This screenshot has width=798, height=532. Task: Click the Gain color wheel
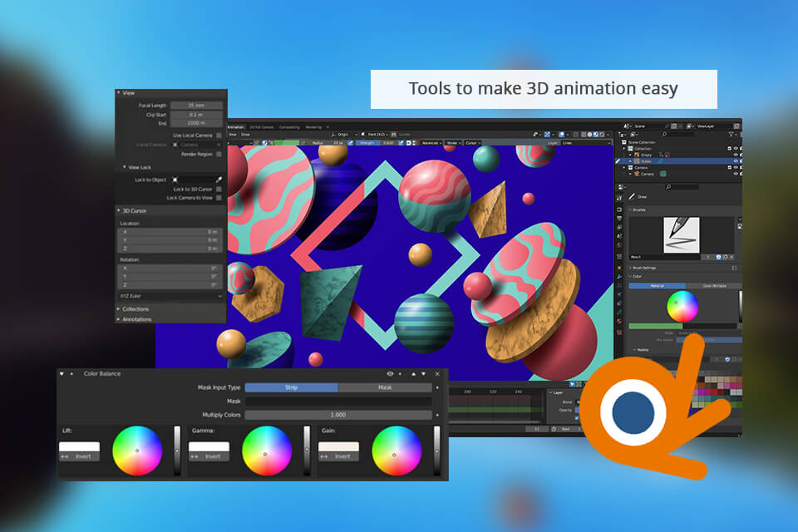tap(397, 451)
